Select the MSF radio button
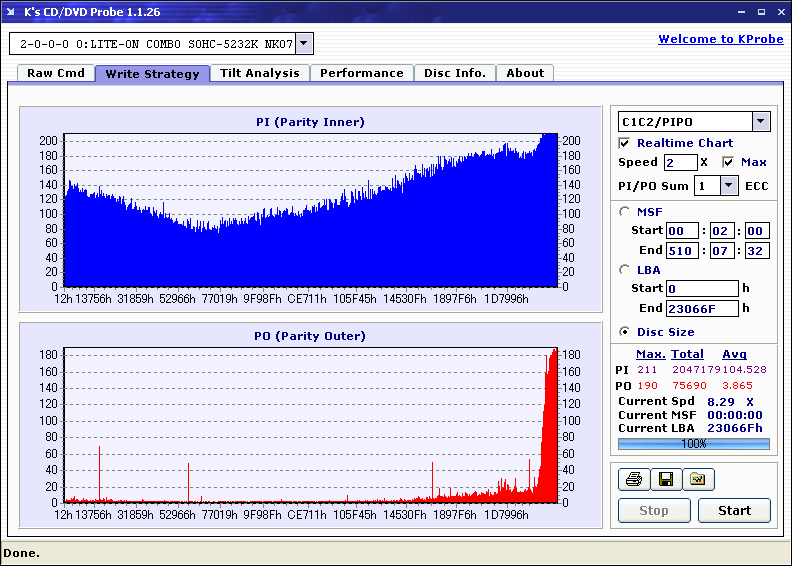Screen dimensions: 792x566 point(625,212)
